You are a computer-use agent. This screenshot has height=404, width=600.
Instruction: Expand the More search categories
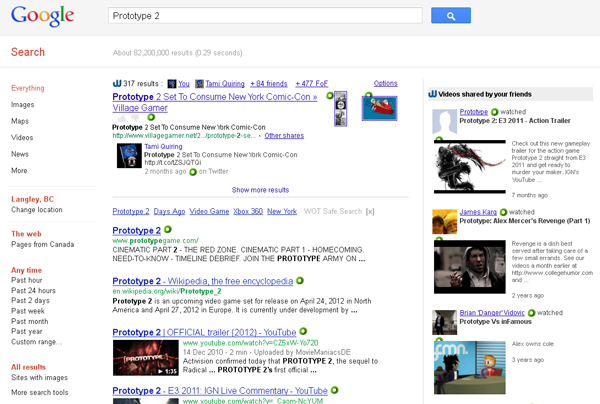pos(19,170)
